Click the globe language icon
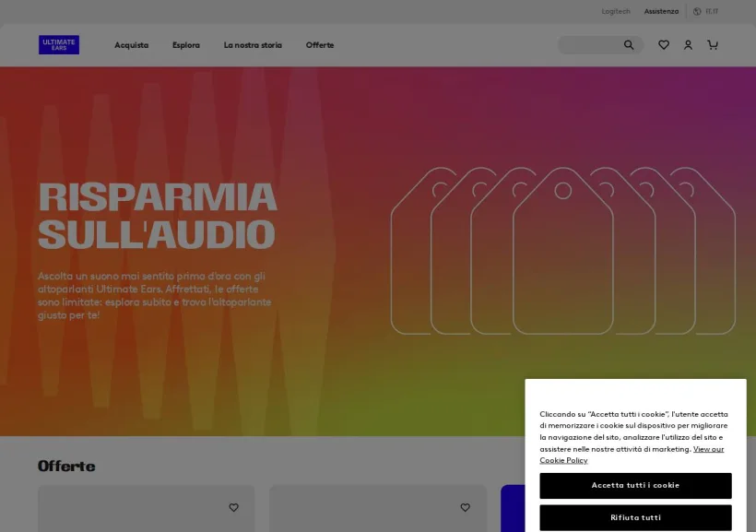Screen dimensions: 756x532 (697, 12)
